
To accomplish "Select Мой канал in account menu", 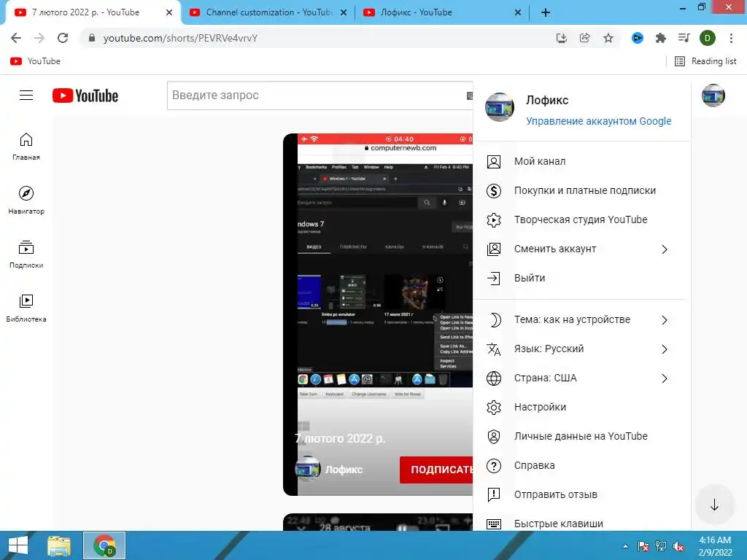I will click(581, 161).
